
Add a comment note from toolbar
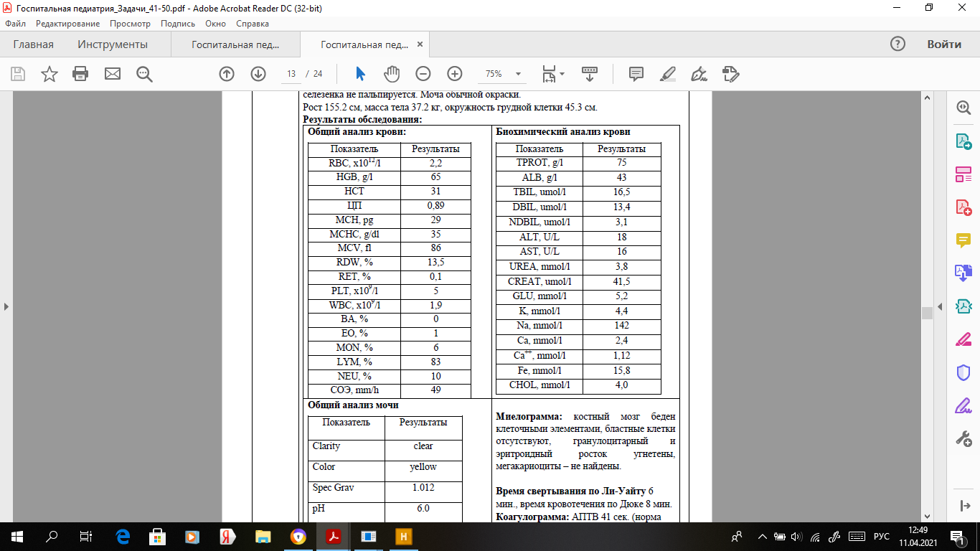[636, 74]
